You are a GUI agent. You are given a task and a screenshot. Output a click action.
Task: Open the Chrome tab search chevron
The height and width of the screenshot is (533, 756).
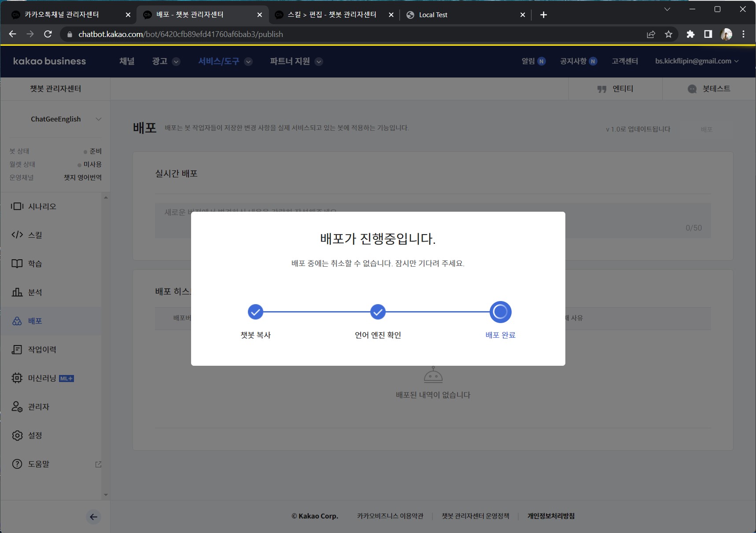click(x=667, y=9)
